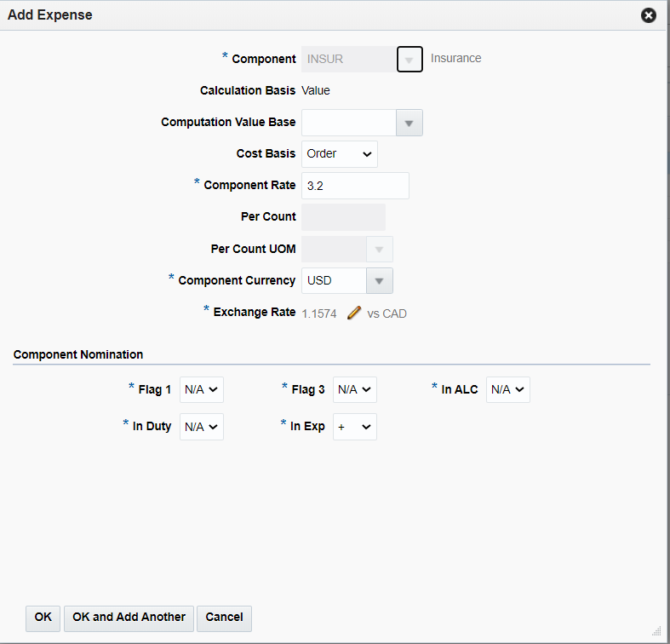Open the Flag 1 dropdown
Viewport: 670px width, 644px height.
point(202,390)
